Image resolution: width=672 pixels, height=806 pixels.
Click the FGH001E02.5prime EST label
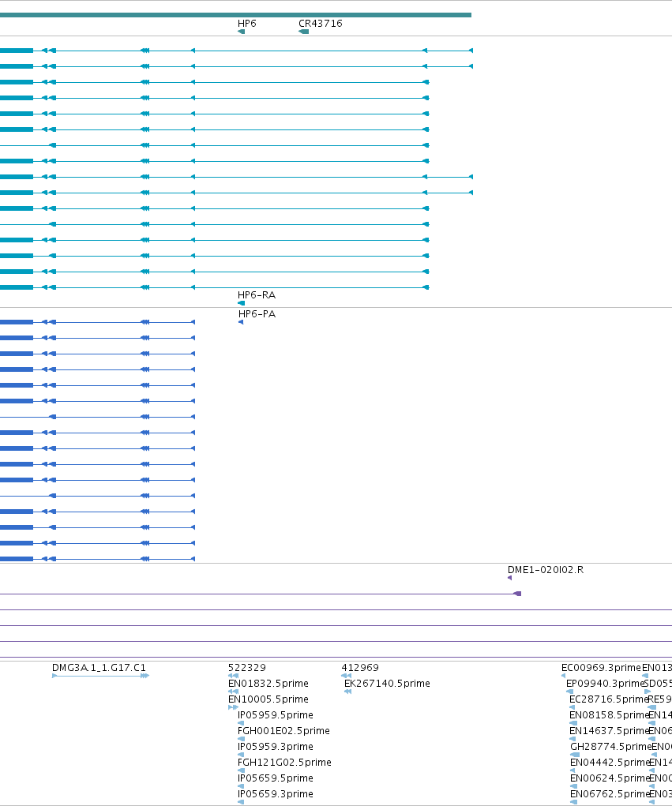(x=283, y=730)
